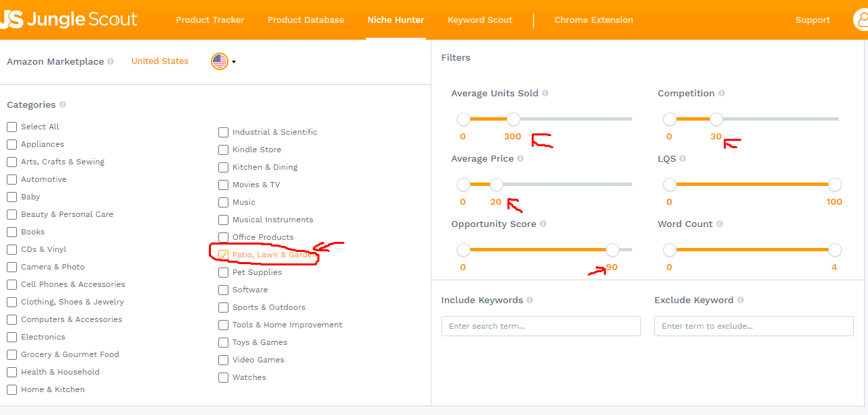
Task: Tick the Video Games checkbox
Action: (224, 360)
